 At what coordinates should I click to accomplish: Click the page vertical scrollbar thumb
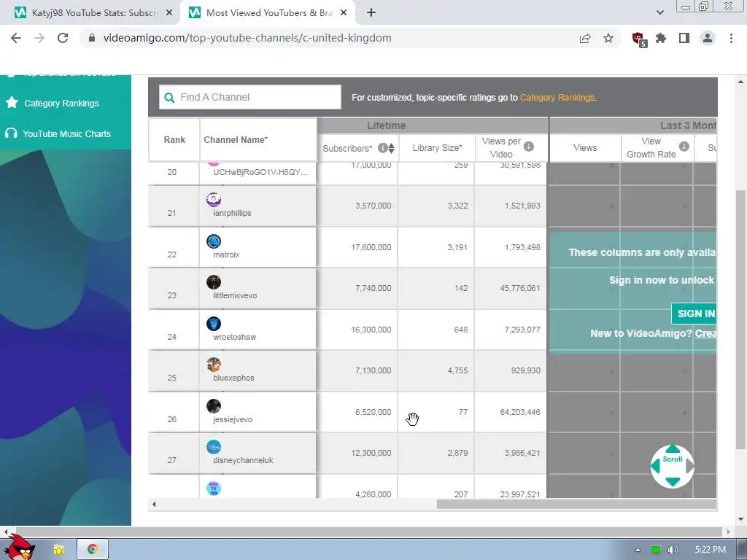(x=740, y=319)
